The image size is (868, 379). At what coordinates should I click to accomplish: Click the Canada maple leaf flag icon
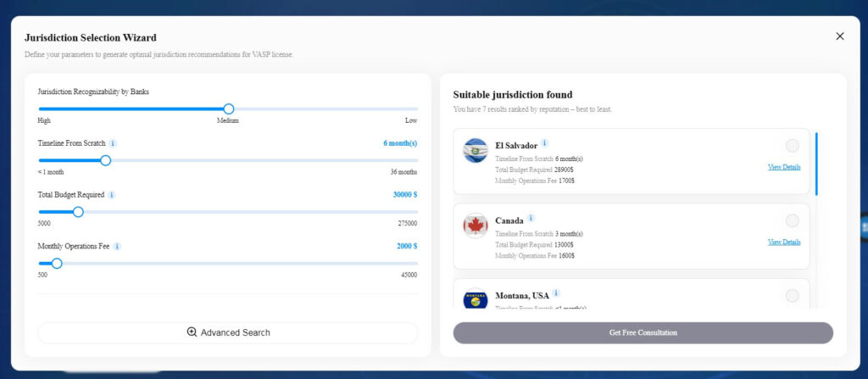click(x=476, y=226)
